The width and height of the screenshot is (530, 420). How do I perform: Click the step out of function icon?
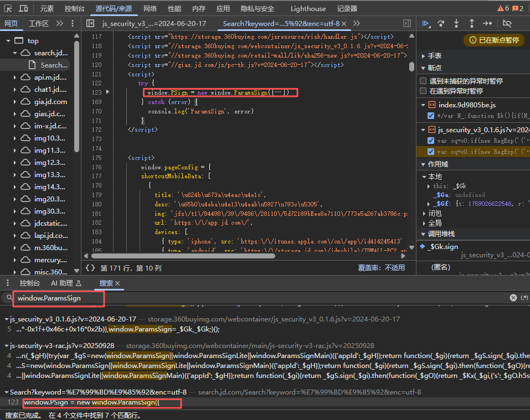pos(472,23)
